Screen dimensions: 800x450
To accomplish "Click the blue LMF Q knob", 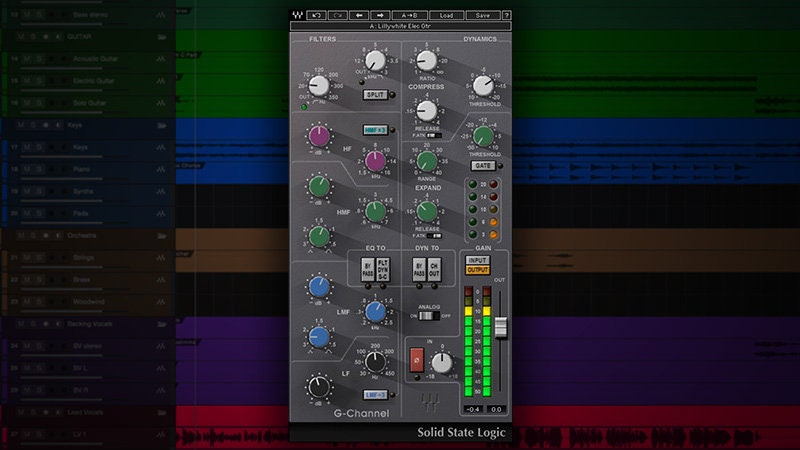I will (319, 337).
